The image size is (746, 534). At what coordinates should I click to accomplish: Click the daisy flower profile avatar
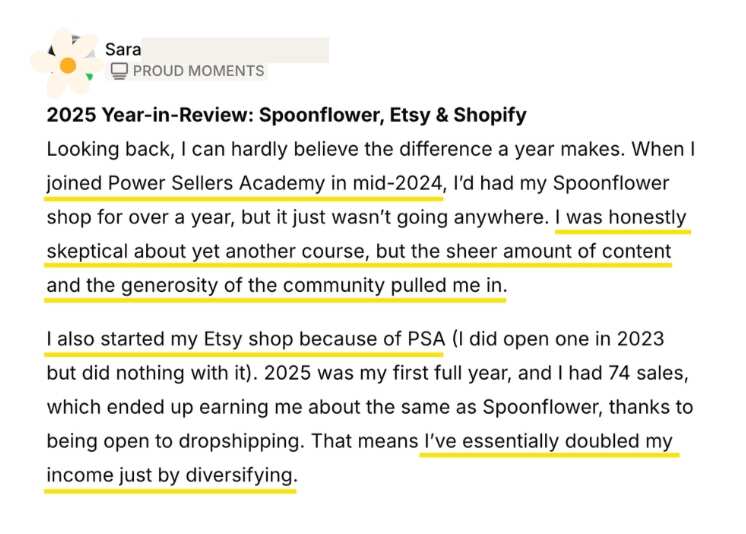click(x=67, y=63)
